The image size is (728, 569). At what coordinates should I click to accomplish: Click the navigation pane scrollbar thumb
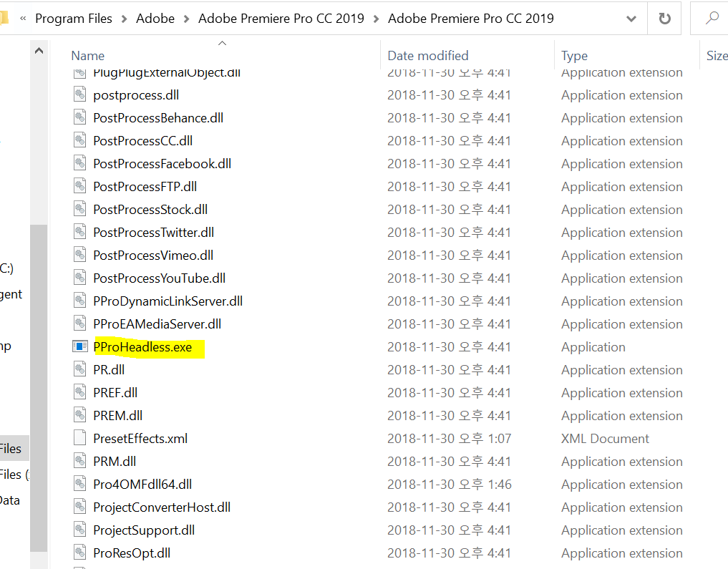pos(39,388)
